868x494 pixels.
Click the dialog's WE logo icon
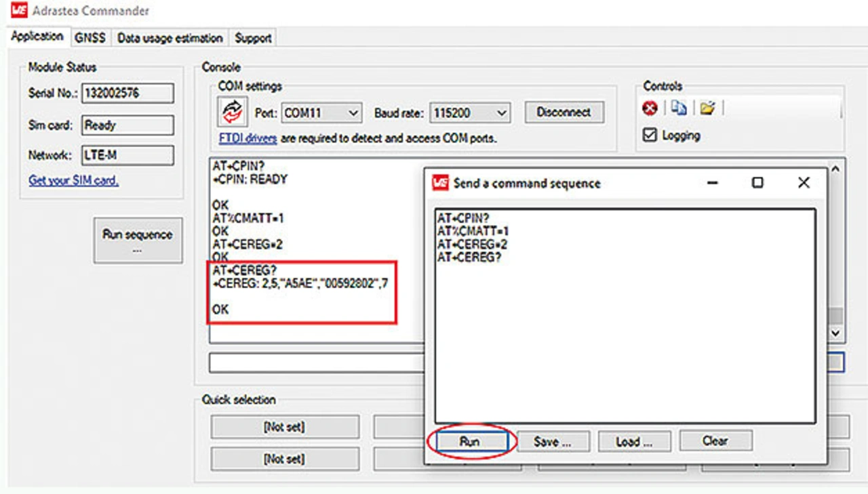441,183
